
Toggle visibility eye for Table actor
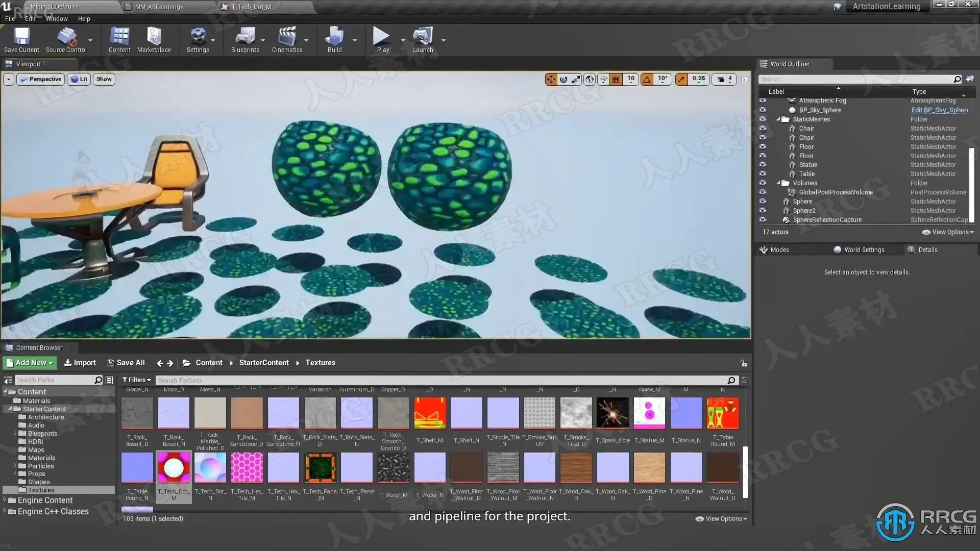(763, 174)
